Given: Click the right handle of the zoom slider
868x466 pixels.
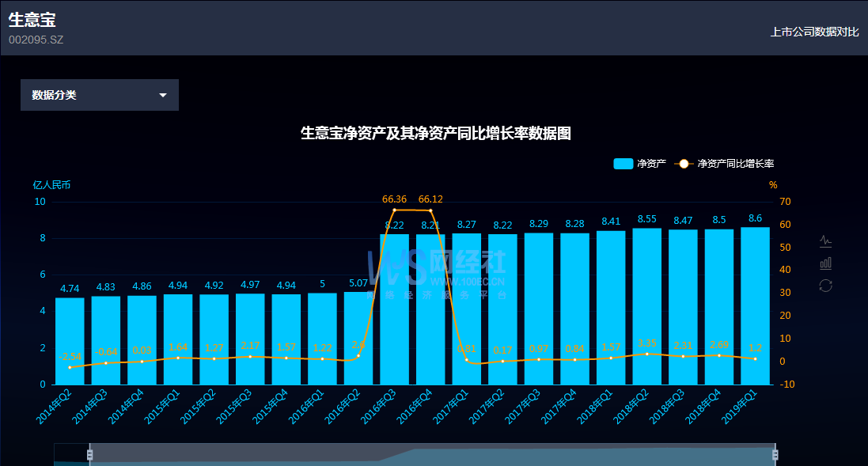Looking at the screenshot, I should point(775,455).
